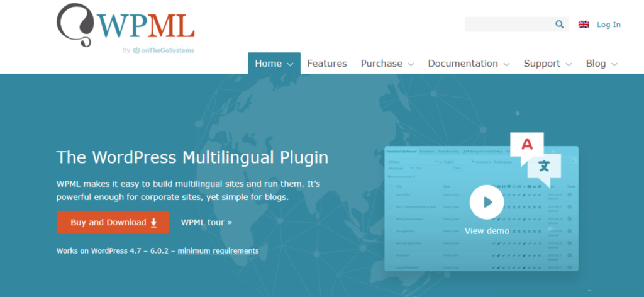Open the Purchase menu item
Viewport: 644px width, 297px height.
(382, 64)
